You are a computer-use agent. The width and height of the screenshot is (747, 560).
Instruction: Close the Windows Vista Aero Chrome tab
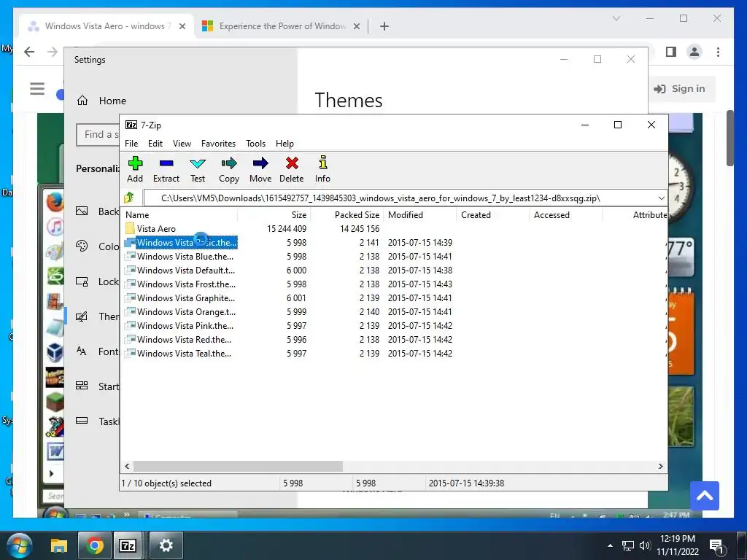pyautogui.click(x=182, y=26)
